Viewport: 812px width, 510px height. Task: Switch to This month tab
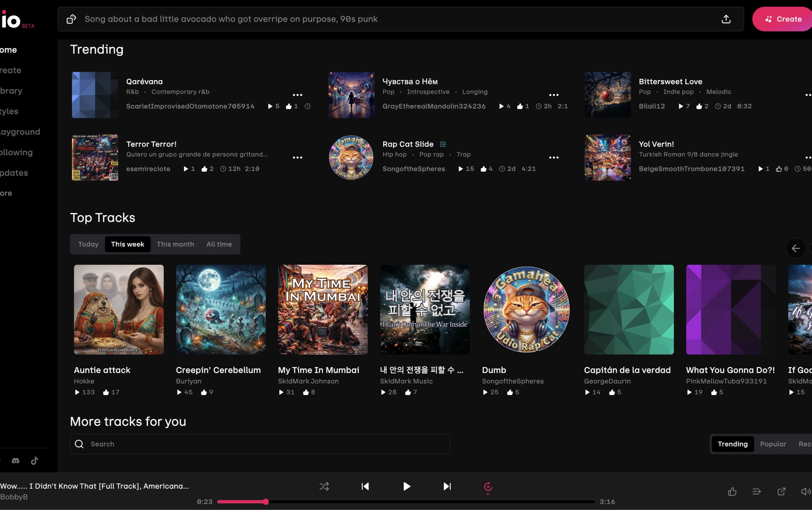pyautogui.click(x=175, y=244)
